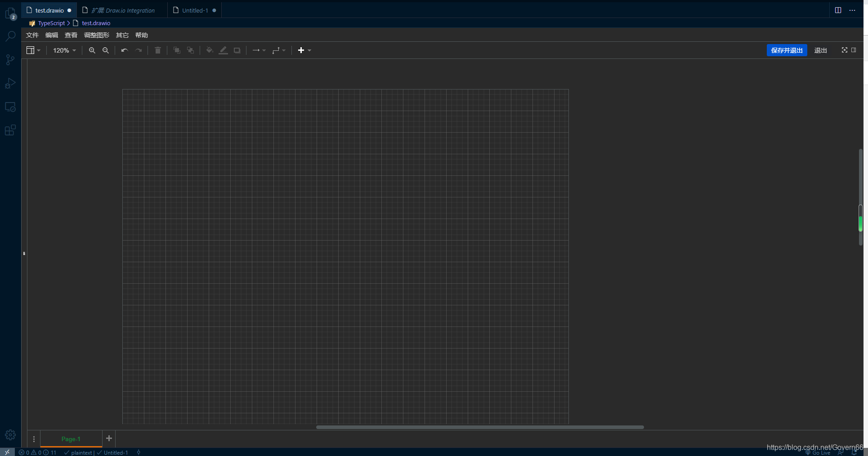The height and width of the screenshot is (456, 868).
Task: Open the 文件 menu
Action: [32, 35]
